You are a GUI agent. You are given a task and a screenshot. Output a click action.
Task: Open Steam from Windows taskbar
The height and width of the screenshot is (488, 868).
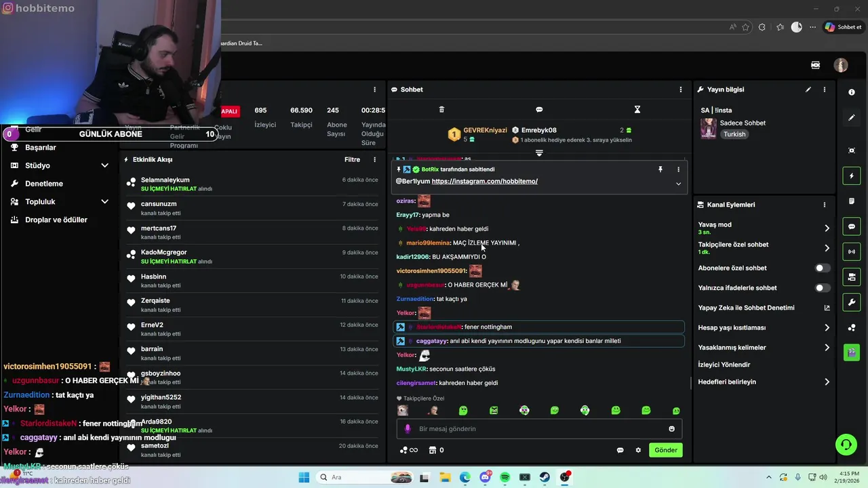pos(545,477)
